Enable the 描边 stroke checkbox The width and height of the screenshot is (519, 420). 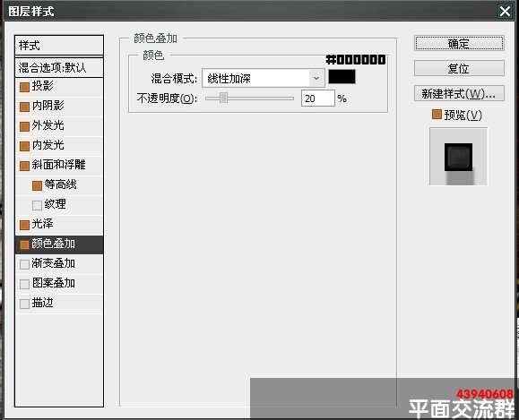(24, 304)
